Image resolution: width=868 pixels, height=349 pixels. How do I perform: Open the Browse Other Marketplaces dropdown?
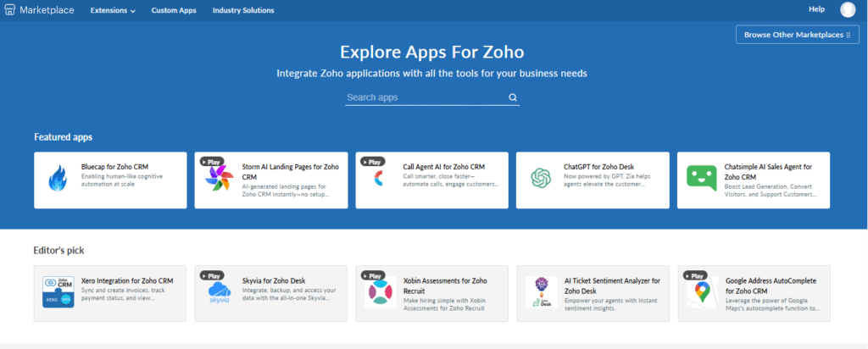tap(796, 35)
